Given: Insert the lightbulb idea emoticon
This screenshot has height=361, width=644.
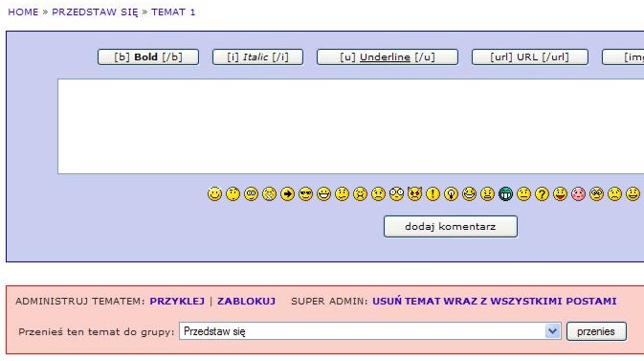Looking at the screenshot, I should [x=451, y=193].
